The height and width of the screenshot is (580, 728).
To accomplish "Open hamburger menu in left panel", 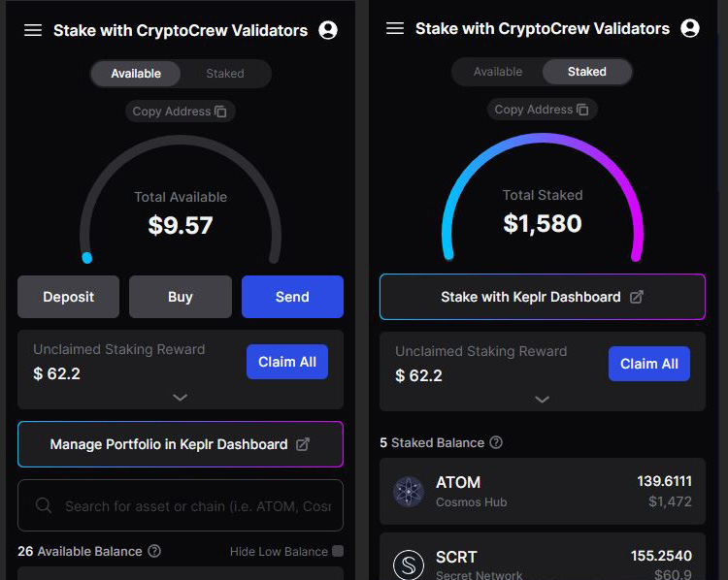I will 33,31.
